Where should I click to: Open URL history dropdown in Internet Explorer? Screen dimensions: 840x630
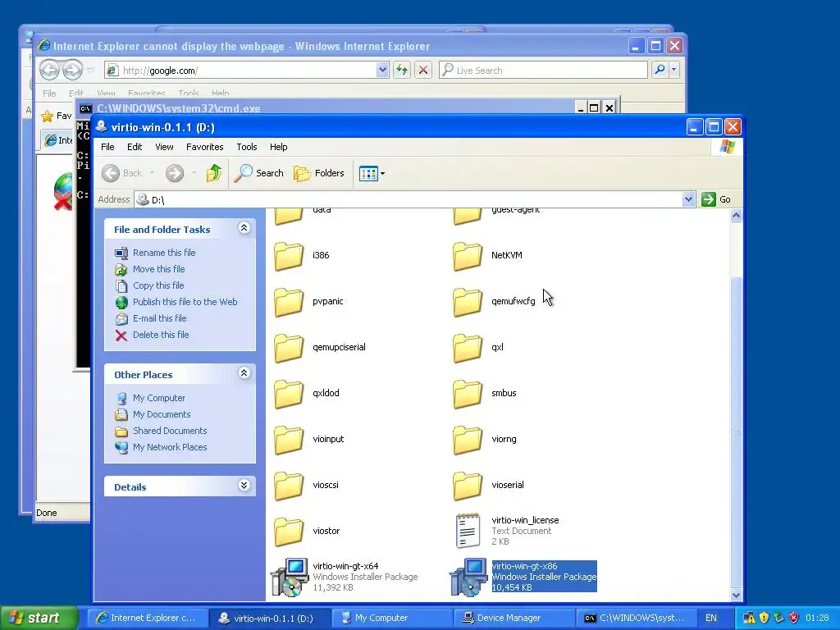coord(382,70)
